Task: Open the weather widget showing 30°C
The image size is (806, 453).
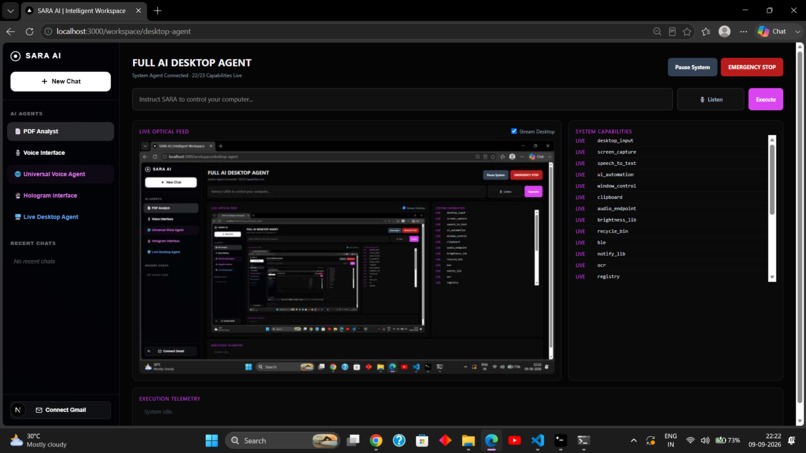Action: [x=40, y=441]
